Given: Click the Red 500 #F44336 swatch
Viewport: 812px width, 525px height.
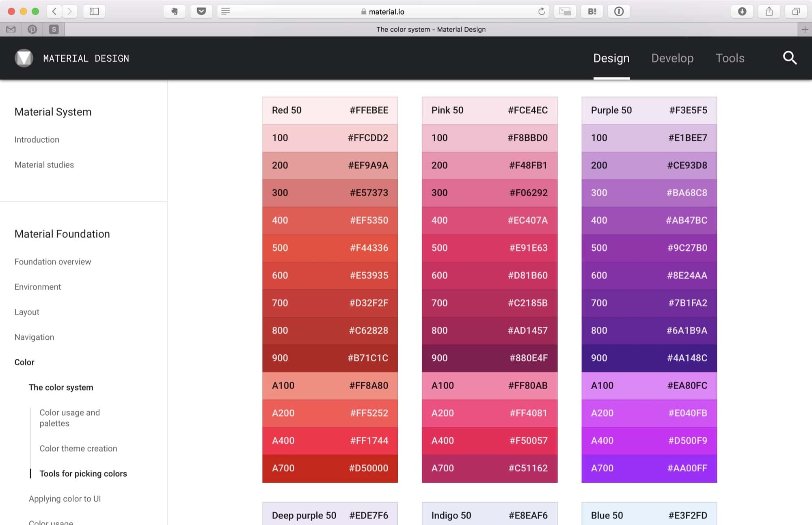Looking at the screenshot, I should click(x=330, y=248).
